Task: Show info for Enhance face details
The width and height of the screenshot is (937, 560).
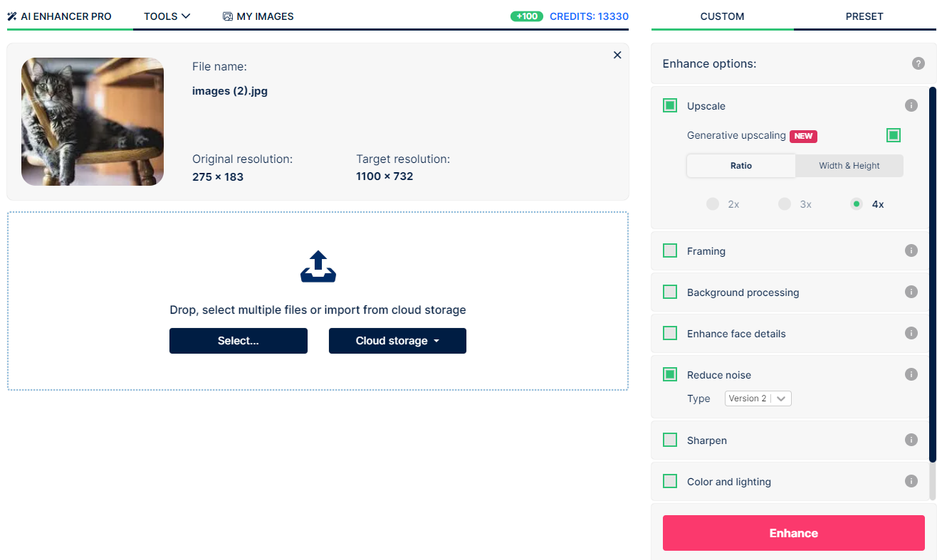Action: point(911,334)
